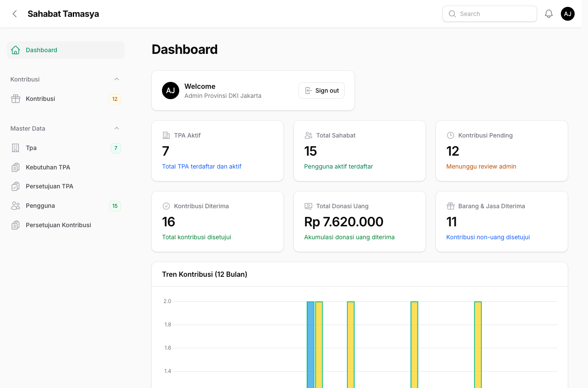
Task: Click 'Admin Provinsi DKI Jakarta' text
Action: pyautogui.click(x=223, y=96)
